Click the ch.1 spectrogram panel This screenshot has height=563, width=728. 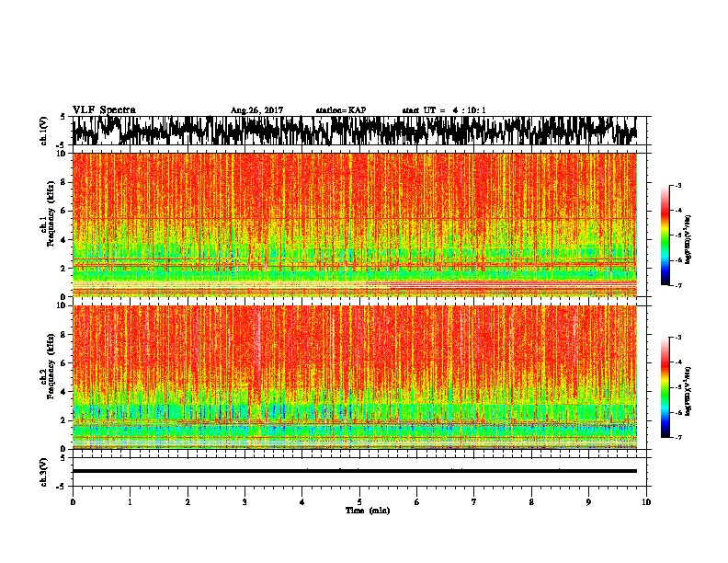[x=355, y=224]
